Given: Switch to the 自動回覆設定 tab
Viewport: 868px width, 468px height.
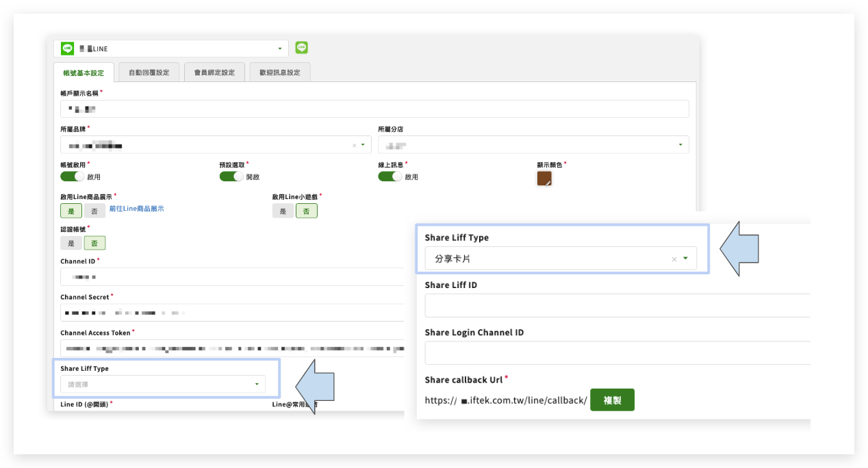Looking at the screenshot, I should (149, 73).
